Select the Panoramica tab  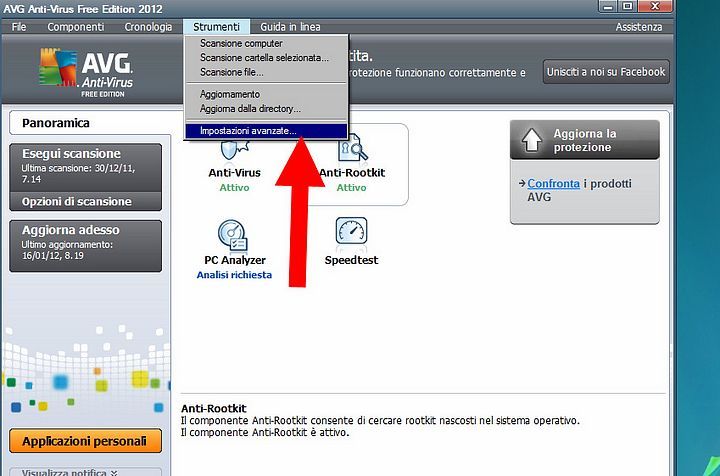coord(90,123)
